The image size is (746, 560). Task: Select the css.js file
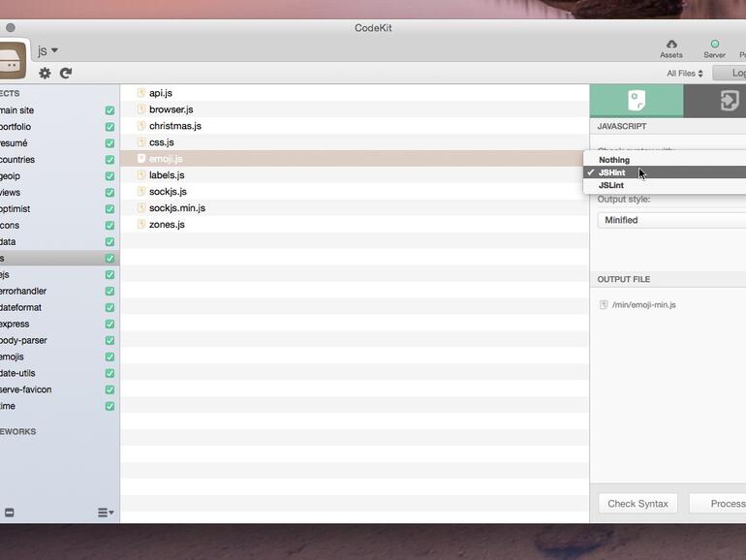(x=161, y=142)
